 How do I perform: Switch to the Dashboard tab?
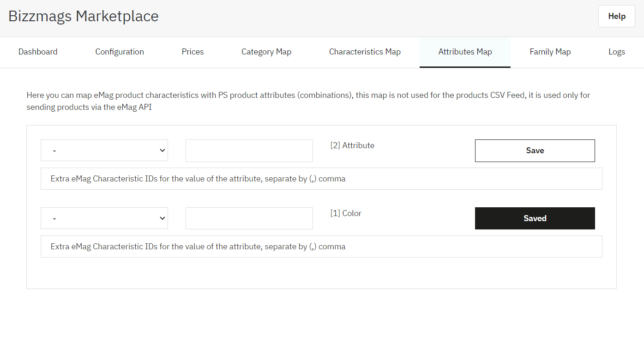(38, 52)
